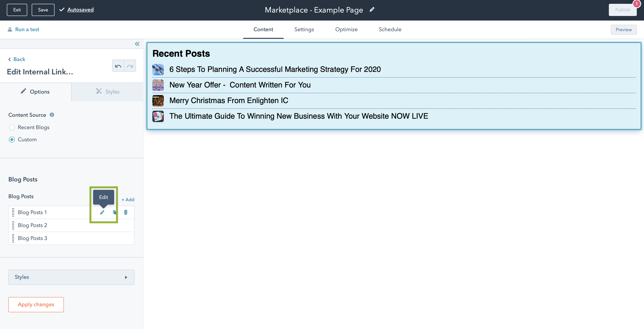This screenshot has height=329, width=644.
Task: Open the thumbnail of the New Year Offer post
Action: (158, 85)
